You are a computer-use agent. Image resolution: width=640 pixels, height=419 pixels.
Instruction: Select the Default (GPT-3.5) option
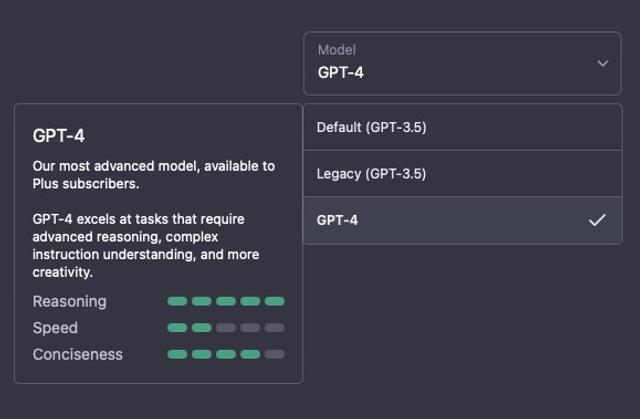(462, 127)
